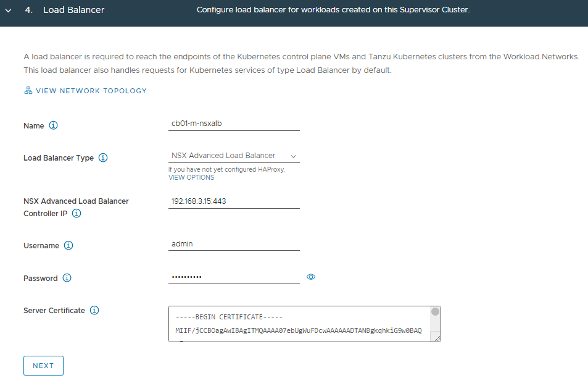Screen dimensions: 588x378
Task: Click the certificate box scrollbar thumb
Action: 435,312
